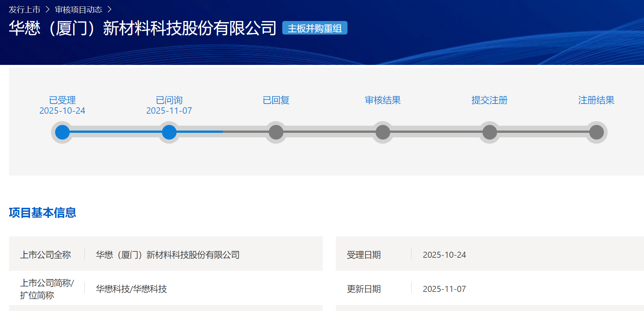Click the 注册结果 stage label

pyautogui.click(x=596, y=100)
